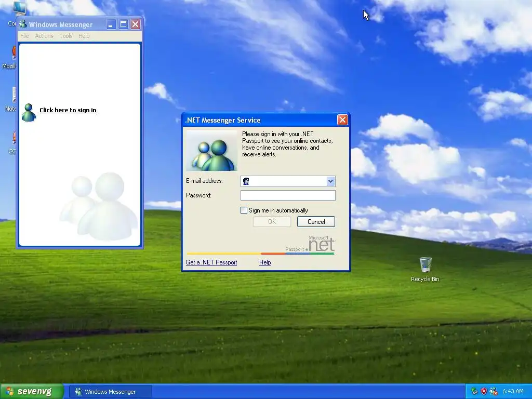532x399 pixels.
Task: Click the 'Click here to sign in' link
Action: pos(68,110)
